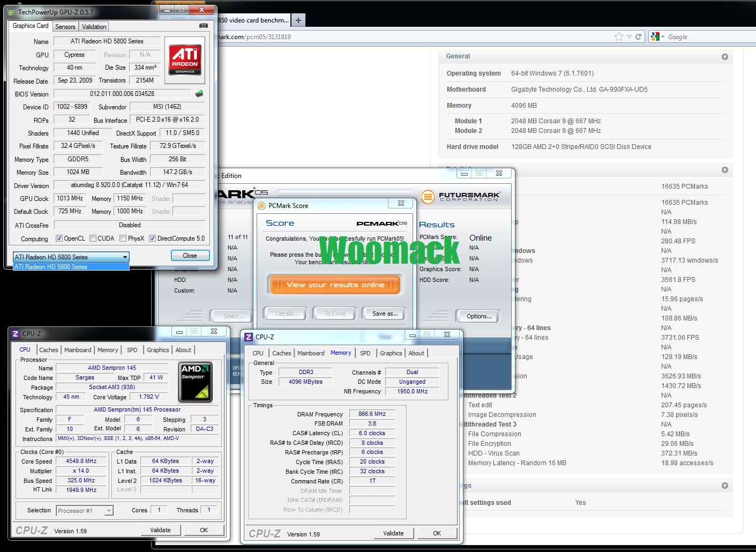Click the PCMark Score dialog title icon
The image size is (756, 552).
(261, 205)
